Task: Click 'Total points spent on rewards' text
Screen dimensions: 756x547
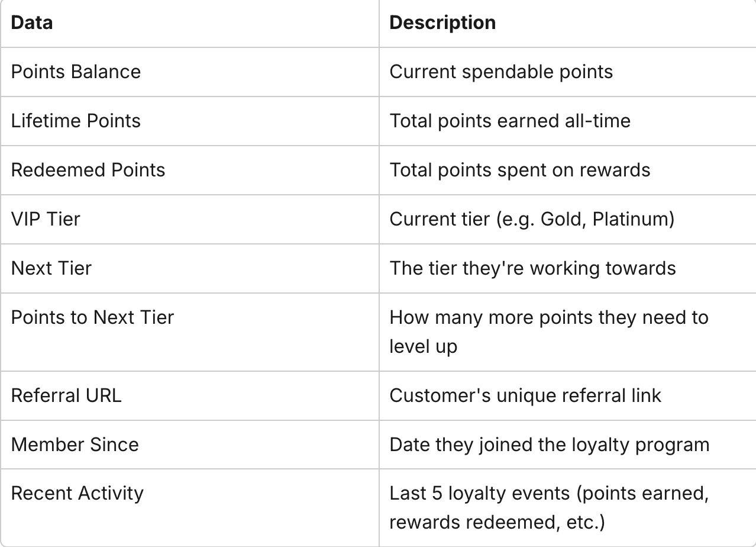Action: (x=519, y=170)
